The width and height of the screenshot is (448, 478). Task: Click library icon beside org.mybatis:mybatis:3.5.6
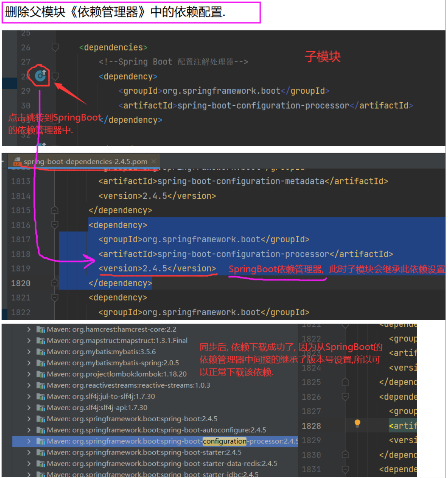click(40, 352)
